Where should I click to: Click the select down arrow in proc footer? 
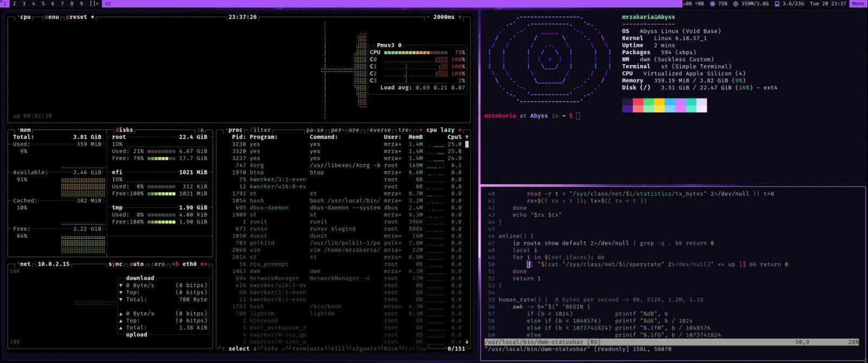click(x=255, y=348)
